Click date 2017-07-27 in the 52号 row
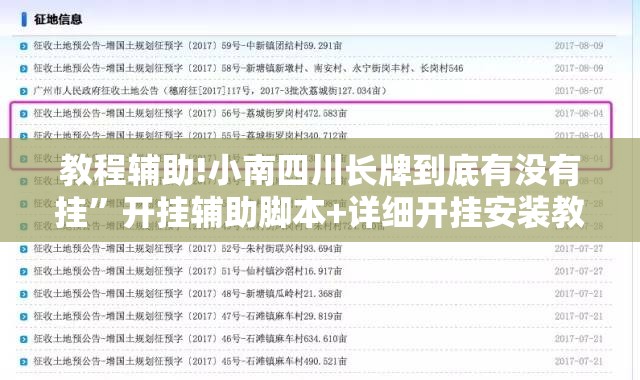 579,249
